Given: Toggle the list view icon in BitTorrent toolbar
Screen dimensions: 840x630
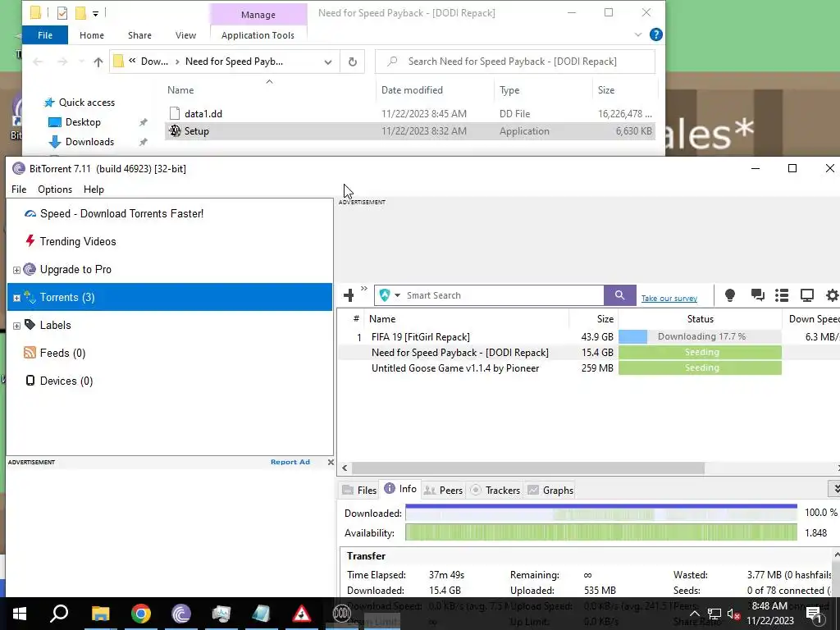Looking at the screenshot, I should pyautogui.click(x=782, y=295).
